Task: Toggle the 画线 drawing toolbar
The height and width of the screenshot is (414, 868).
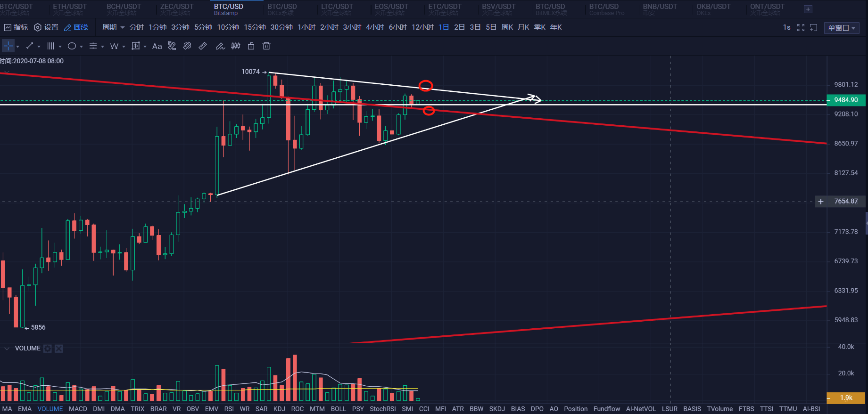Action: tap(76, 27)
